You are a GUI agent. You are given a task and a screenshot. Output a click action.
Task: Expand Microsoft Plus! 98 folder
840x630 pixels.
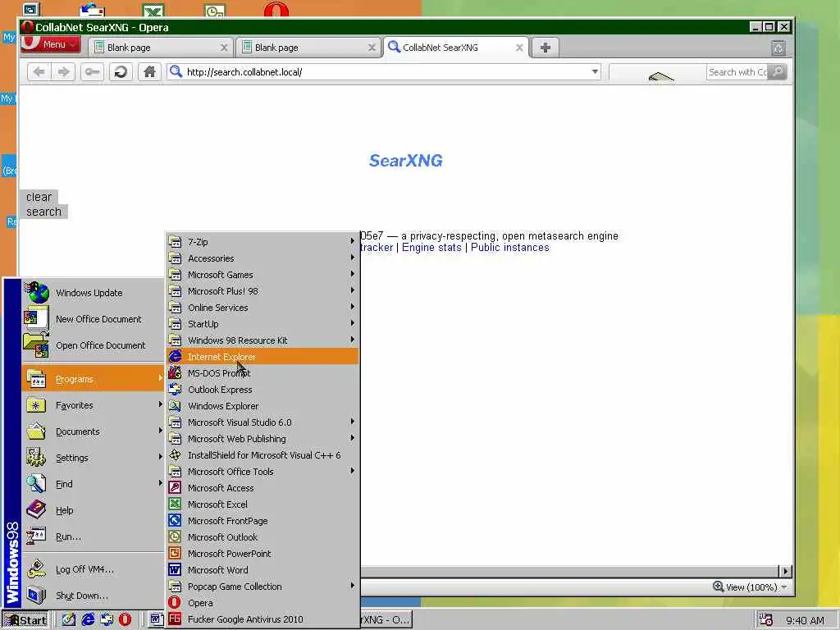tap(262, 291)
